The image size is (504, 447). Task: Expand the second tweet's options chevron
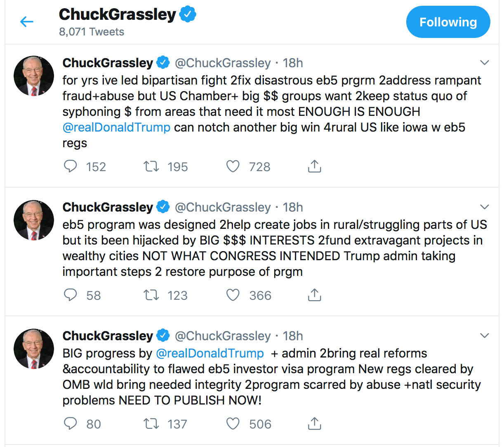click(x=485, y=207)
